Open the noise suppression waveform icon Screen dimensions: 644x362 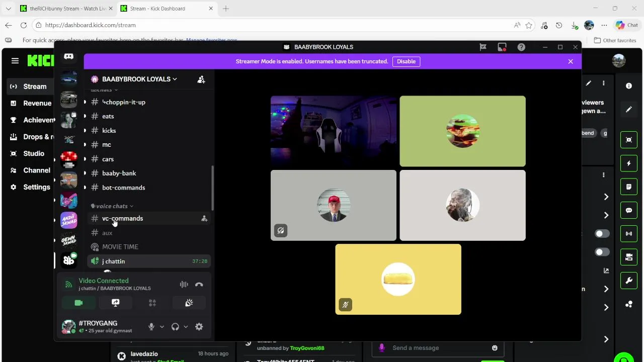tap(184, 285)
